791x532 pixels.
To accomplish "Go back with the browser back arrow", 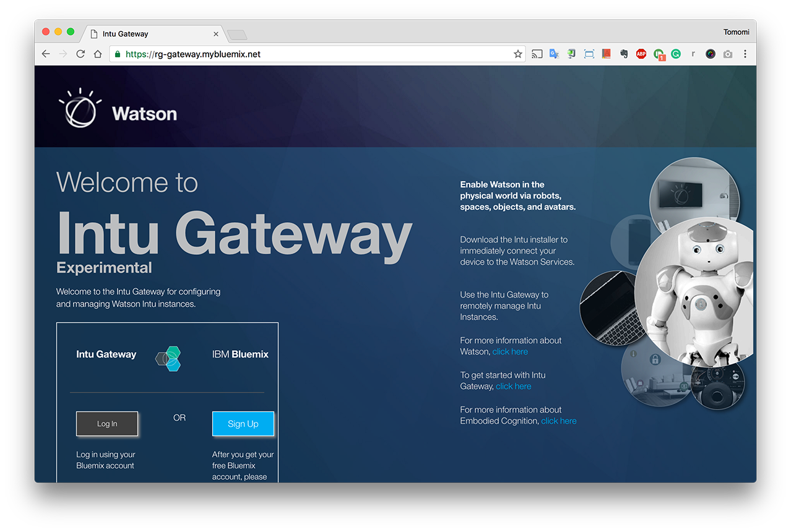I will click(46, 54).
